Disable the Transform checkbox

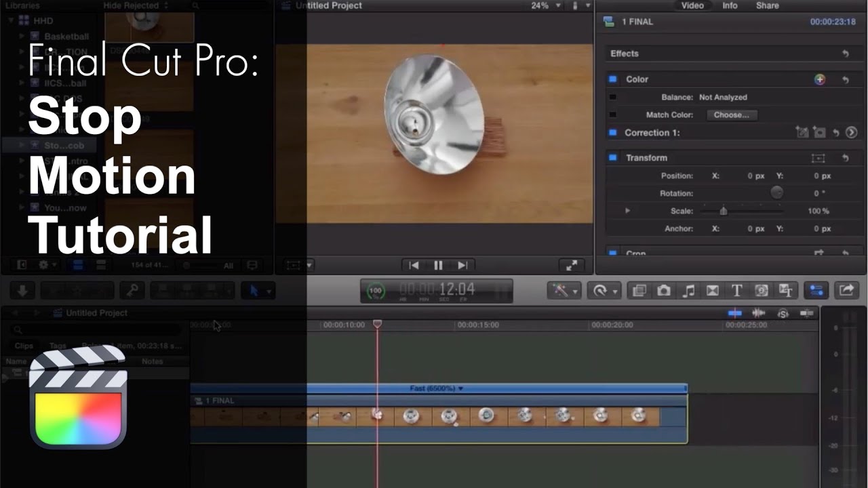[x=613, y=158]
